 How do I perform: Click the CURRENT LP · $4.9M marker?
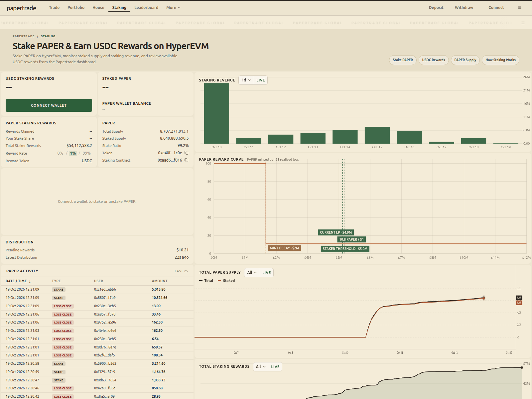click(336, 232)
